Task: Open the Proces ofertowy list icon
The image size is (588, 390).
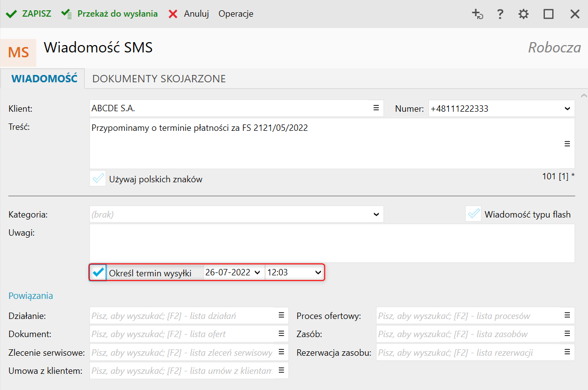Action: (567, 315)
